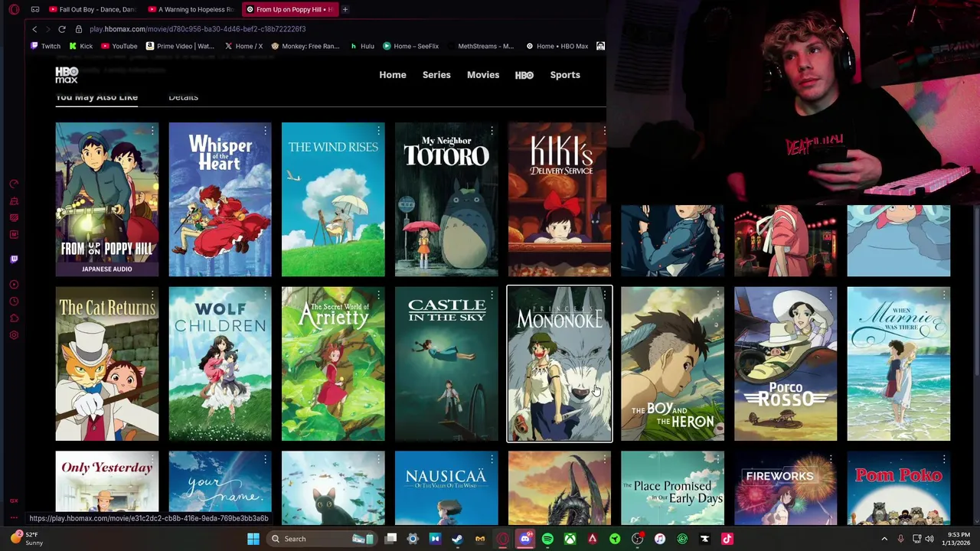Open a new browser tab

[x=345, y=9]
